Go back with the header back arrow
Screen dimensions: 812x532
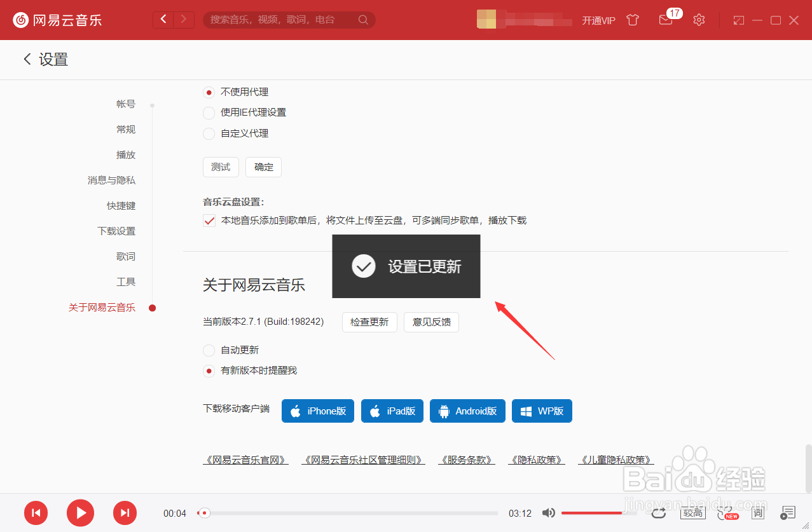[x=163, y=20]
